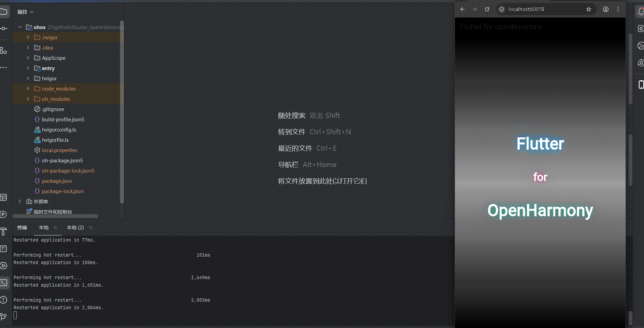Click the terminal input cursor line
The image size is (644, 328).
(x=15, y=315)
